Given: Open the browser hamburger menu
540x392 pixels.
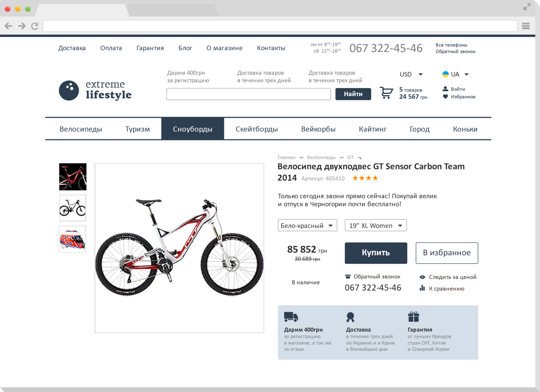Looking at the screenshot, I should click(x=526, y=26).
